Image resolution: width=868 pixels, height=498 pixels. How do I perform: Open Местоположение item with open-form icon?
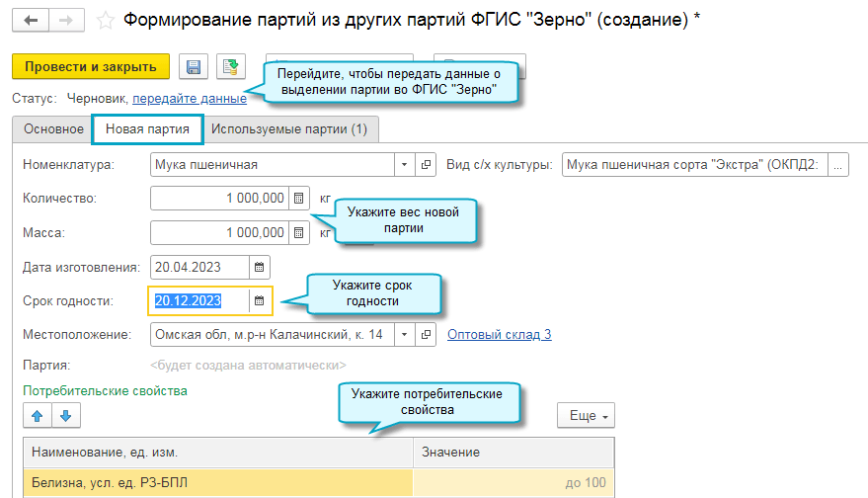pyautogui.click(x=426, y=335)
